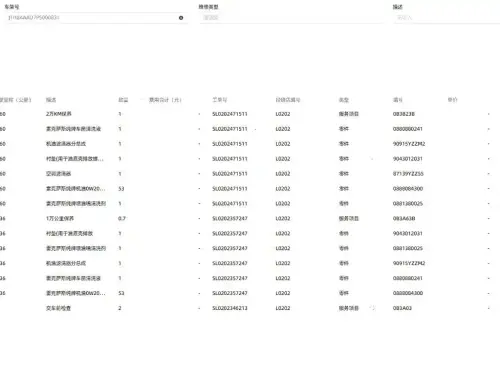Click quantity value 0.7
500x375 pixels.
click(x=122, y=219)
